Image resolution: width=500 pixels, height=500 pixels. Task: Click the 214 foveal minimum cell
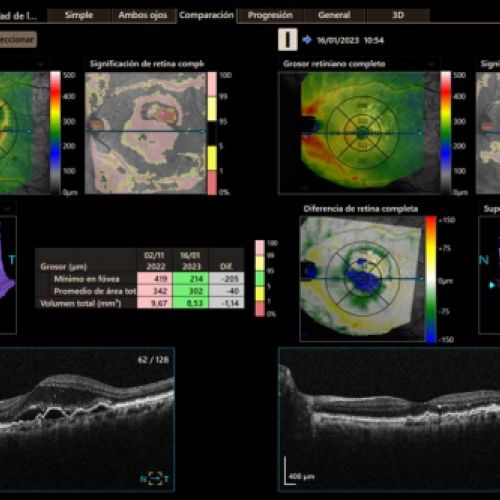click(191, 279)
